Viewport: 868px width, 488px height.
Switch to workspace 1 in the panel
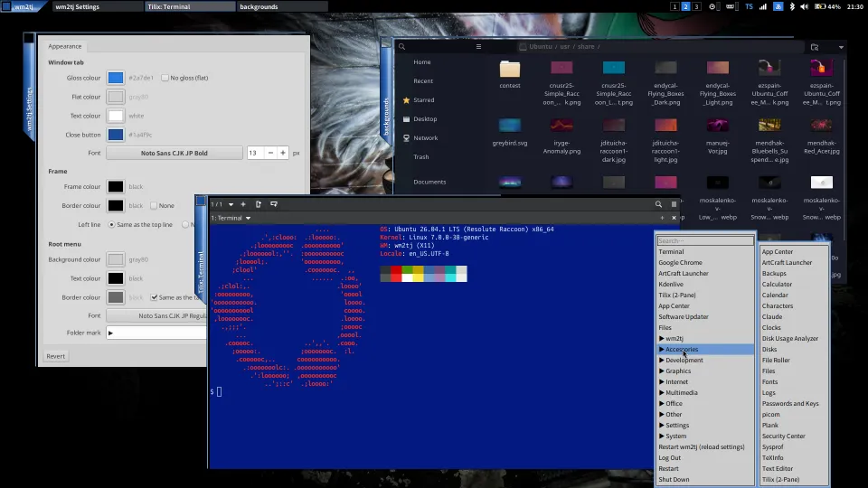pos(675,6)
